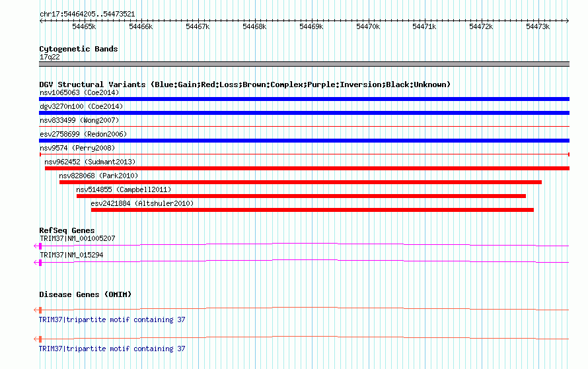
Task: Click the magenta exon arrow of NM_001005207
Action: 38,246
